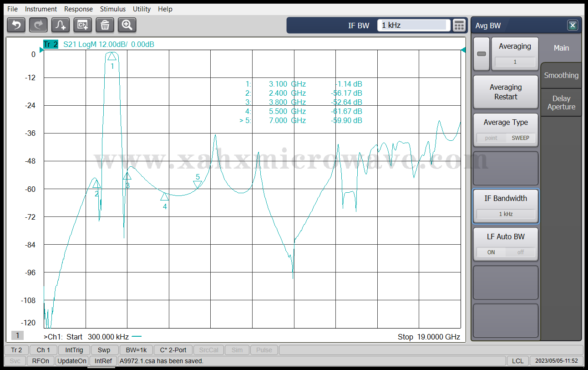The image size is (588, 370).
Task: Click the date-time display 2023/05/05-11:52
Action: [x=556, y=361]
